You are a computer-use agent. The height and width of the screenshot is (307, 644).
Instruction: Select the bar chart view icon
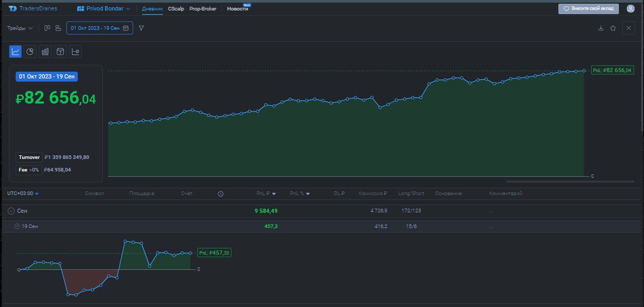tap(45, 51)
